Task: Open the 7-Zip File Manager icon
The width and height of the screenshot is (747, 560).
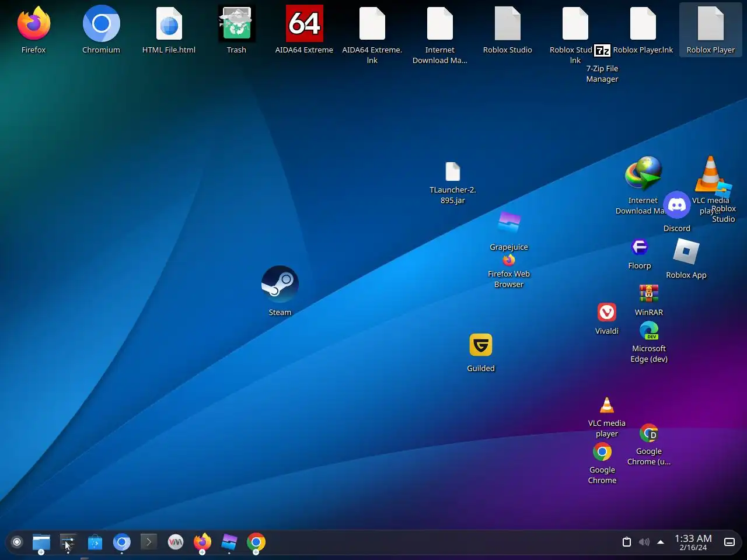Action: (602, 51)
